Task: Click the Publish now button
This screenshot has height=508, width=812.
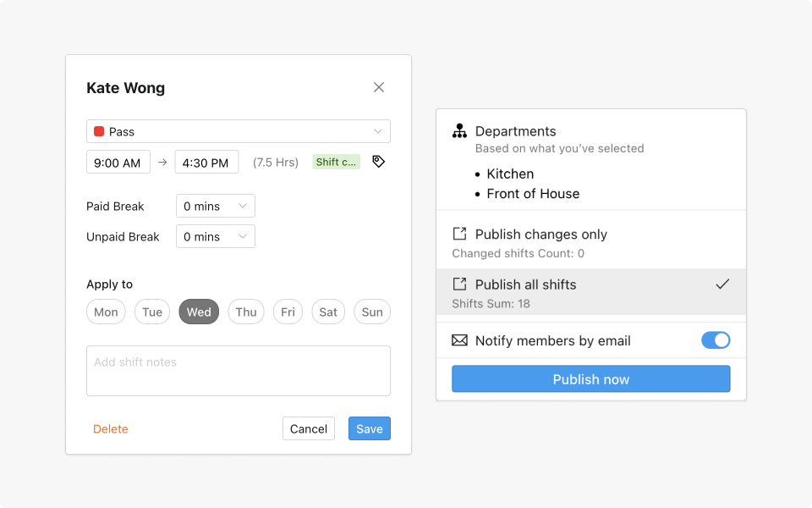Action: 590,378
